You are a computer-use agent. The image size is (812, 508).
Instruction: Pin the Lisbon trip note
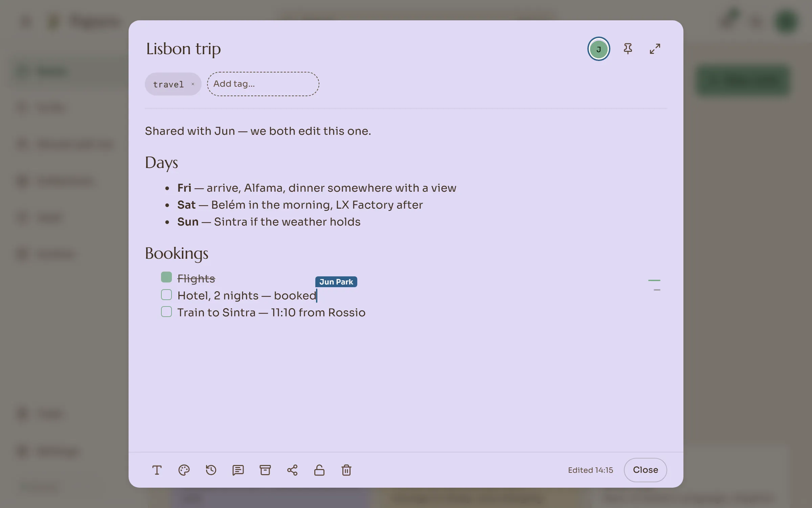click(628, 49)
